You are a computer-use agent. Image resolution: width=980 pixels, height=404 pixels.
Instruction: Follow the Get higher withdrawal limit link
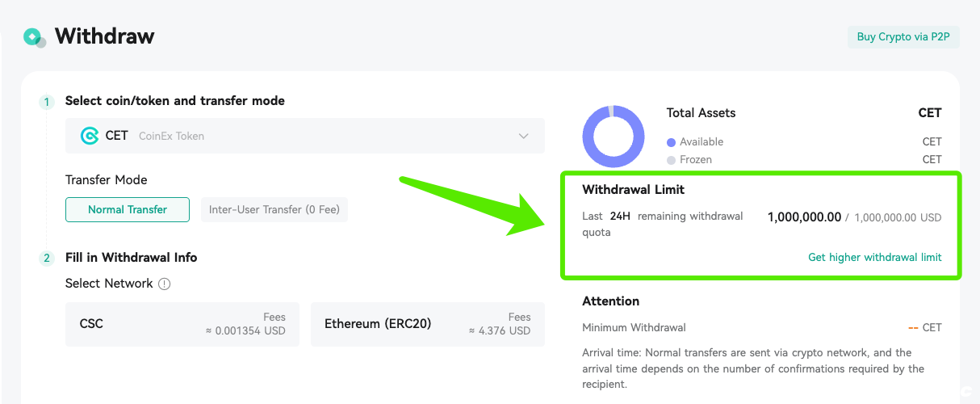tap(875, 257)
